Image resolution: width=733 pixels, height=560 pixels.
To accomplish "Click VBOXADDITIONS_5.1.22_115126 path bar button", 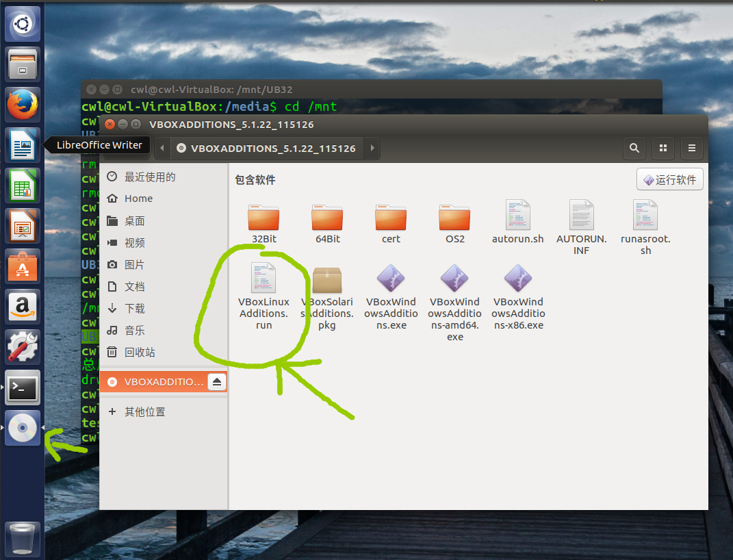I will click(267, 148).
